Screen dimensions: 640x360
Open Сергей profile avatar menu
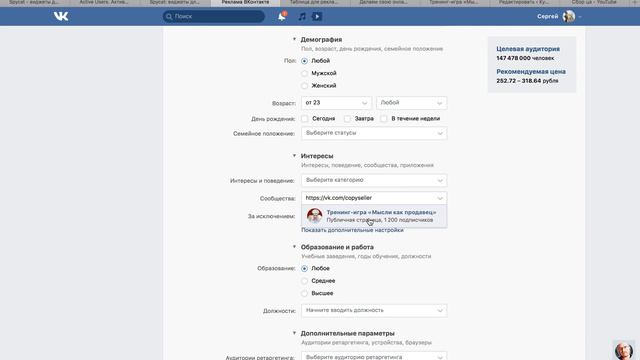pos(569,16)
